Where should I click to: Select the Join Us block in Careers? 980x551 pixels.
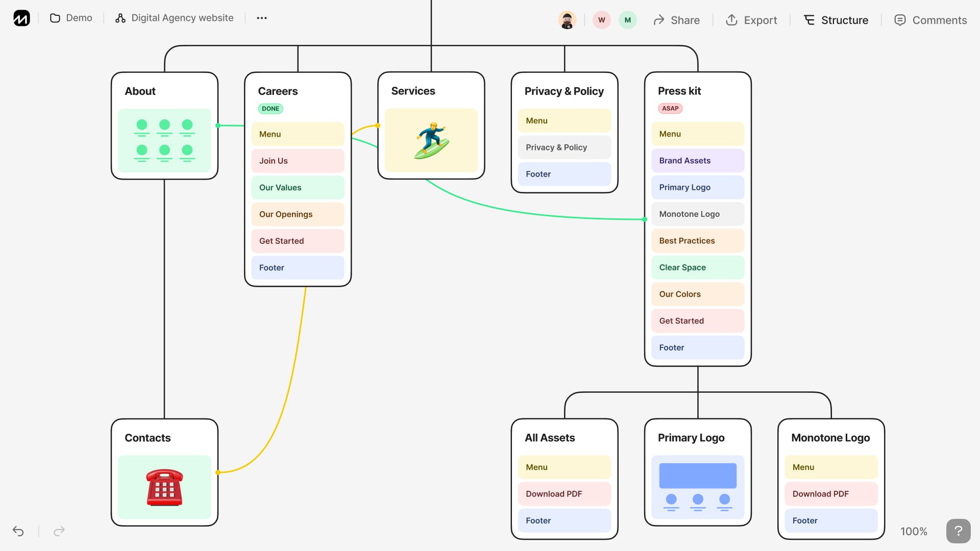(298, 161)
